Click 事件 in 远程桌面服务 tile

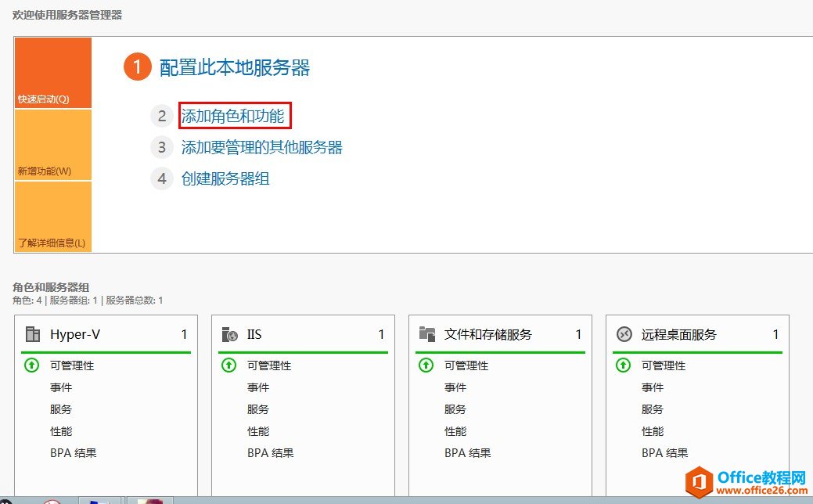(x=653, y=387)
